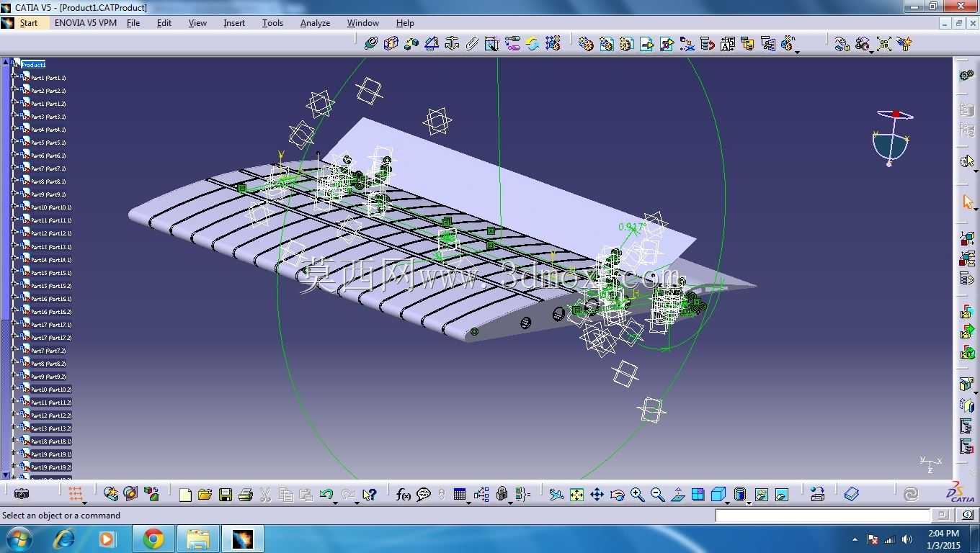Select the Product1 root node
This screenshot has width=980, height=553.
click(x=33, y=65)
